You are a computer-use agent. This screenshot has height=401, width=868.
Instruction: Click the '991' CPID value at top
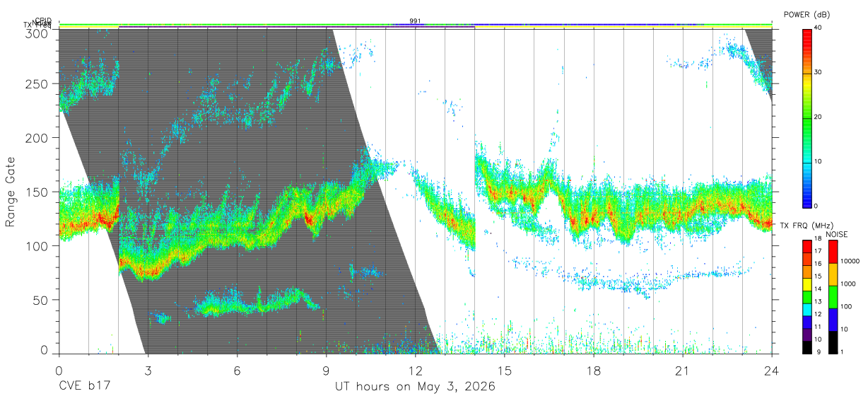pos(415,21)
